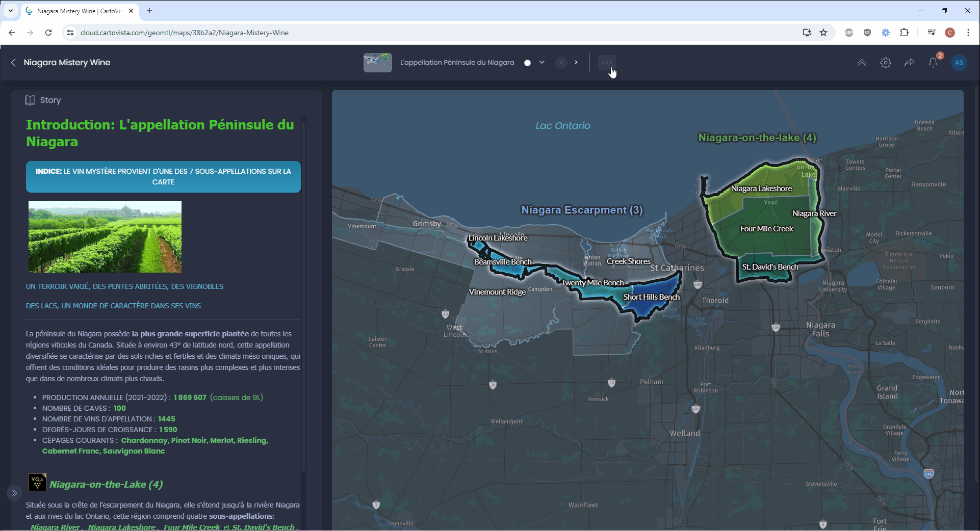Screen dimensions: 980x531
Task: Open the media control toolbar icon
Action: click(x=932, y=33)
